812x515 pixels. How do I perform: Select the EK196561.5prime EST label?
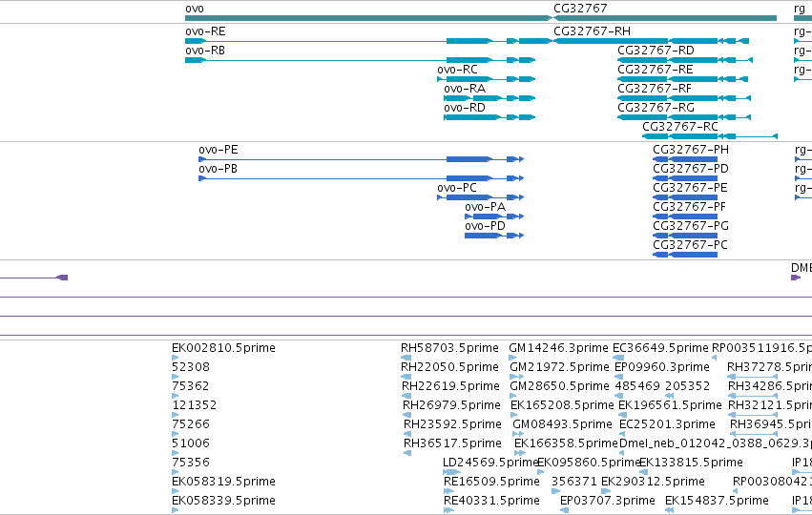pyautogui.click(x=670, y=405)
